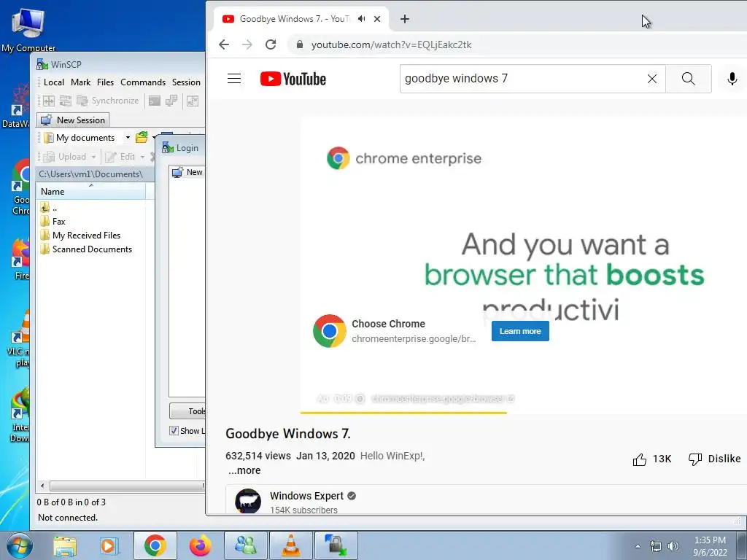The height and width of the screenshot is (560, 747).
Task: Like the video with thumbs up
Action: (639, 459)
